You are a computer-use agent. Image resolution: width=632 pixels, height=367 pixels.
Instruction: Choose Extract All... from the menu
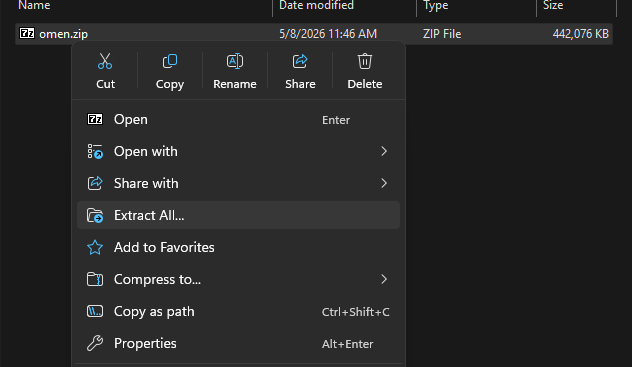238,215
